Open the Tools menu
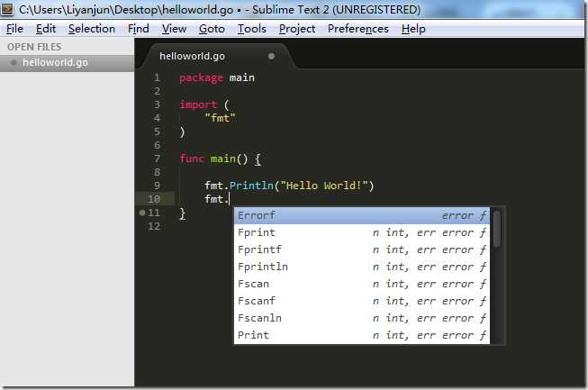 click(251, 29)
